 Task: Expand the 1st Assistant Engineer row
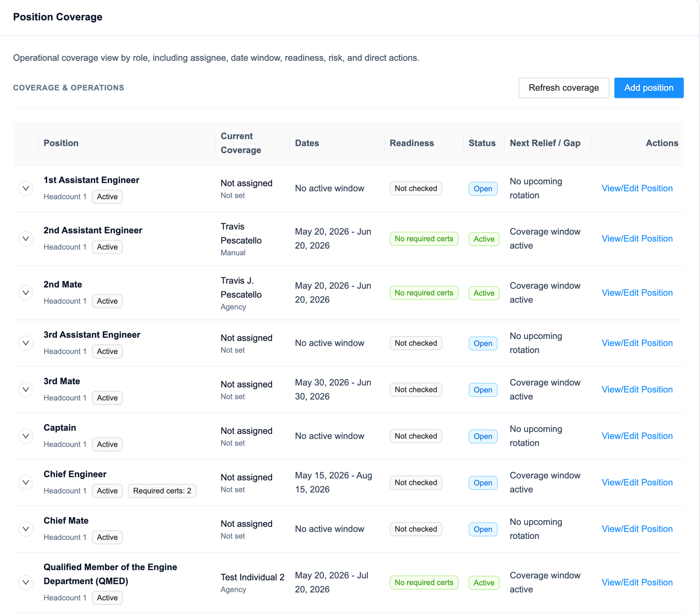click(x=26, y=188)
